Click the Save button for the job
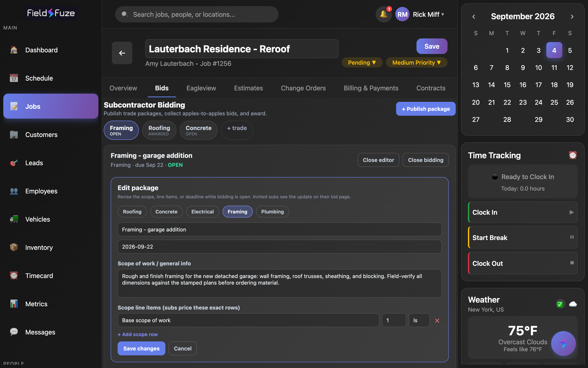Screen dimensions: 588x368 pos(432,46)
